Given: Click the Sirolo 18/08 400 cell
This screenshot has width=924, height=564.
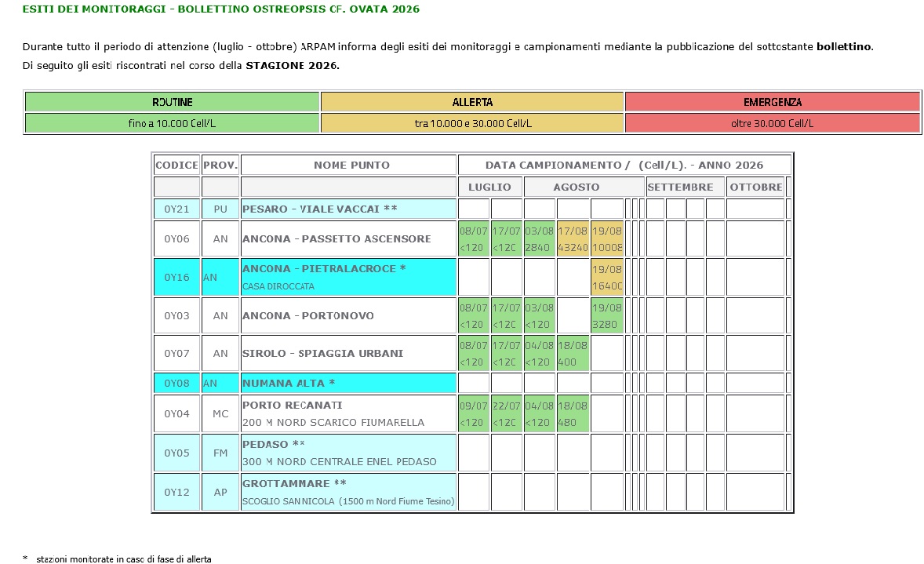Looking at the screenshot, I should 573,353.
